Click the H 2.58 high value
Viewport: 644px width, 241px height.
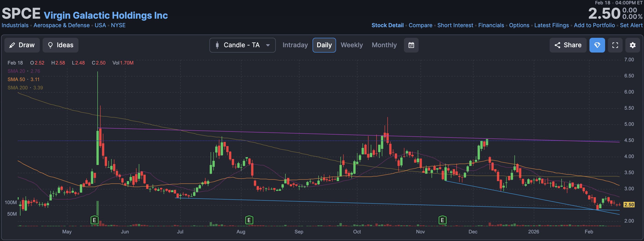(58, 63)
